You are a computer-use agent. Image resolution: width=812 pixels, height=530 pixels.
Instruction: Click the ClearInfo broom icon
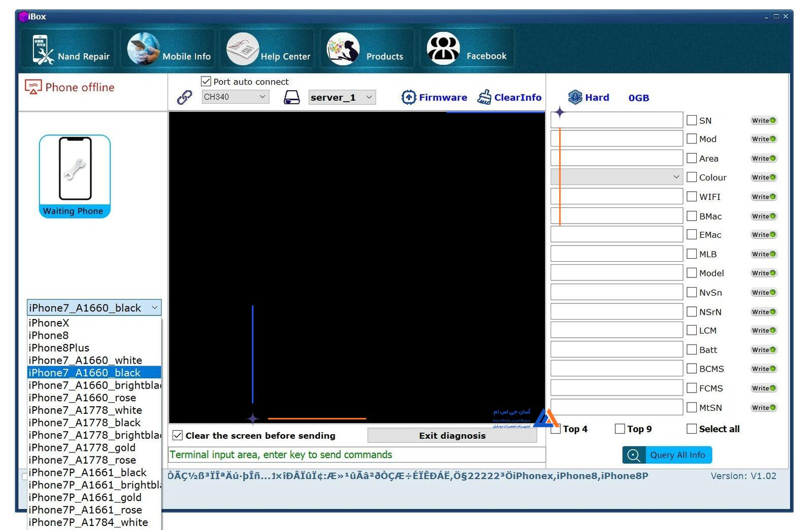[x=484, y=97]
